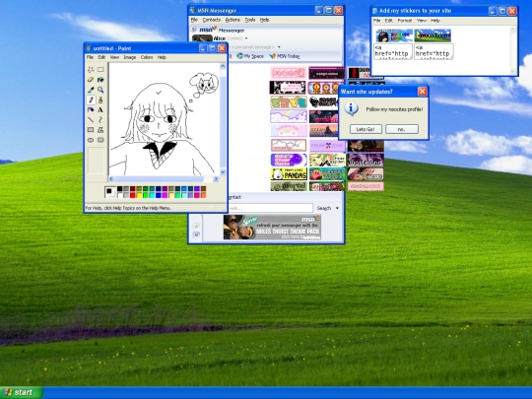Open Paint's Image menu

coord(130,57)
